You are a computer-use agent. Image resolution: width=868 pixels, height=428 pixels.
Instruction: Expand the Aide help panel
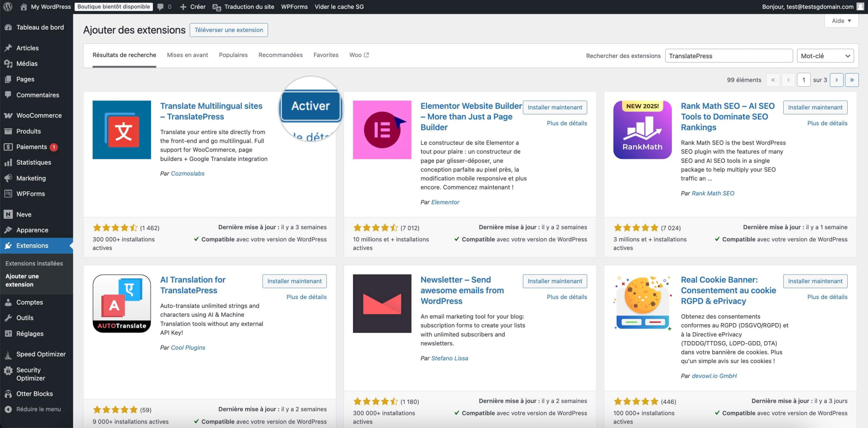(x=841, y=21)
